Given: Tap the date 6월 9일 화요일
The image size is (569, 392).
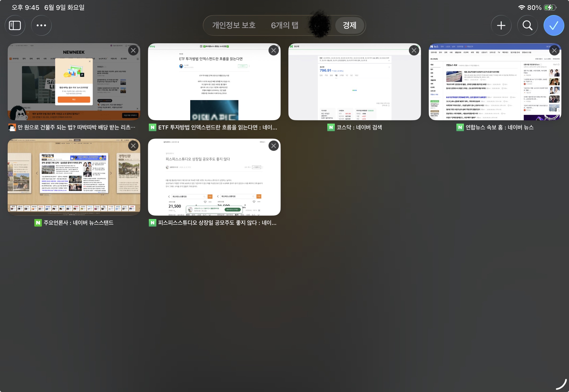Looking at the screenshot, I should coord(64,7).
